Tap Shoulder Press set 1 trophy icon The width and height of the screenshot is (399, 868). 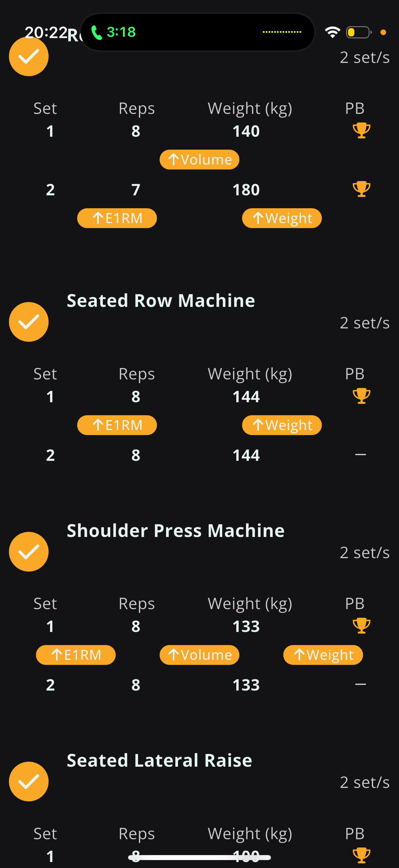click(361, 626)
